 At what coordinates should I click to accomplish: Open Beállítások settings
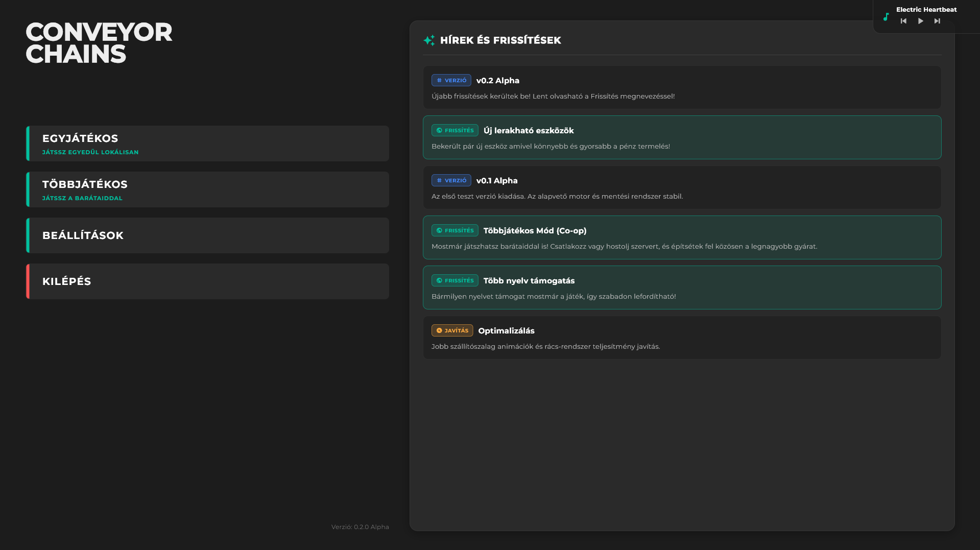(x=207, y=235)
